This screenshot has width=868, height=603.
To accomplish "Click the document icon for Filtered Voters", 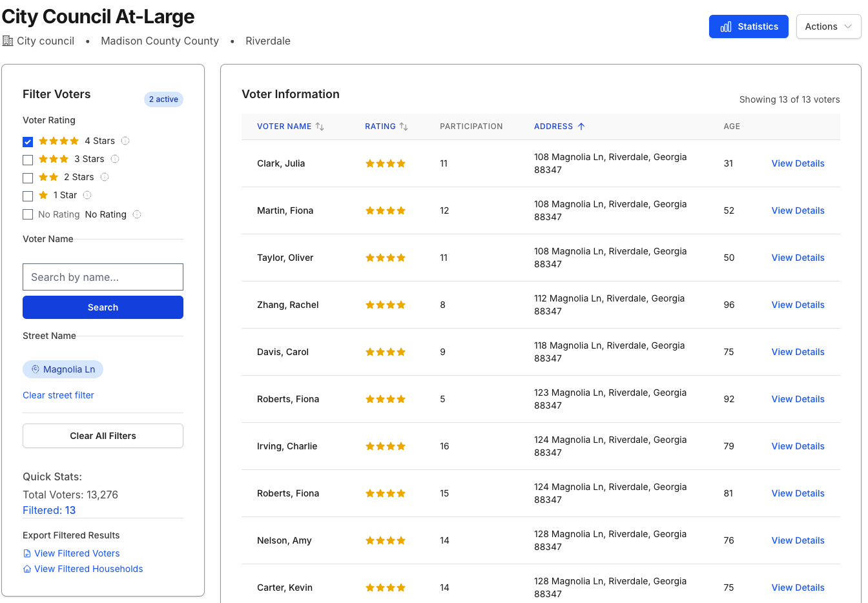I will [x=27, y=553].
